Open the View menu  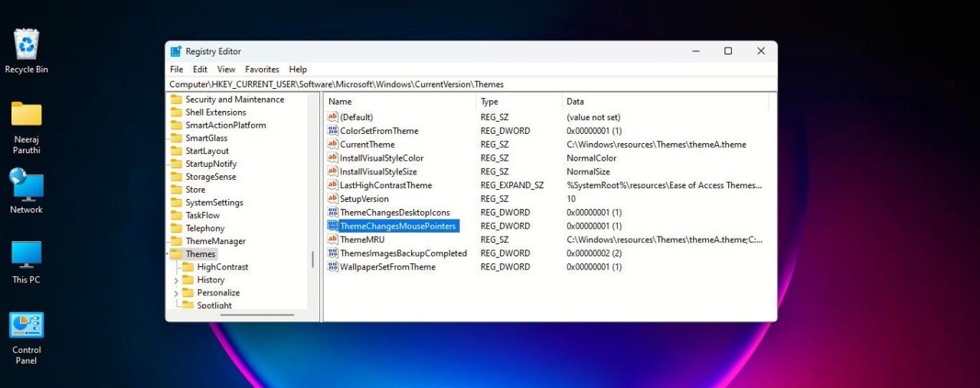(226, 69)
